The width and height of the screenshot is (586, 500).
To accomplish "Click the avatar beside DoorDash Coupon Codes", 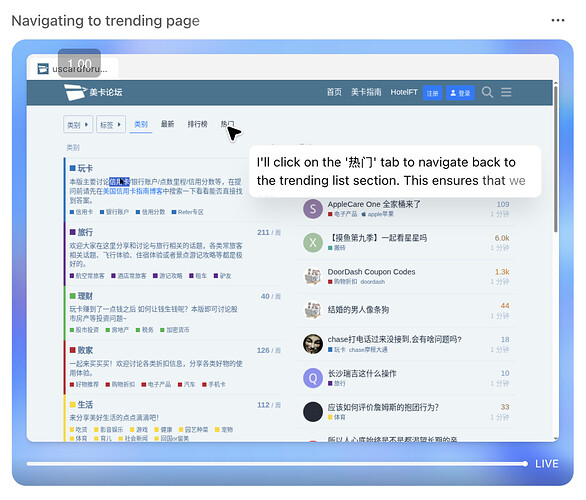I will (313, 277).
